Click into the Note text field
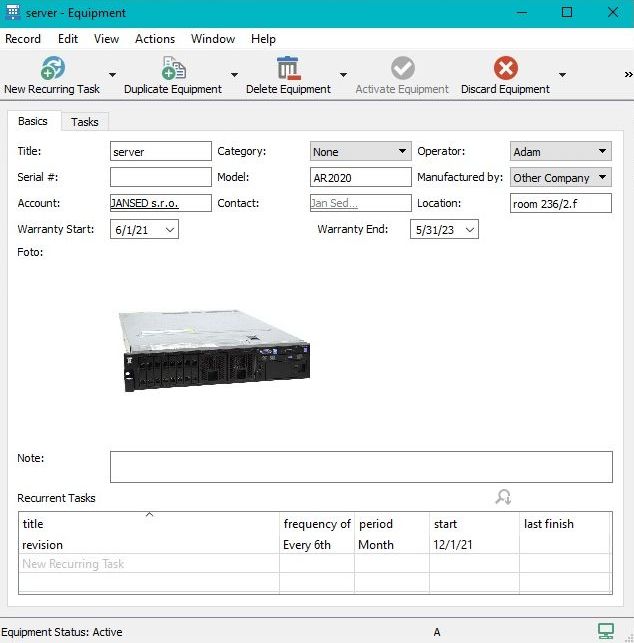This screenshot has height=643, width=634. 360,467
